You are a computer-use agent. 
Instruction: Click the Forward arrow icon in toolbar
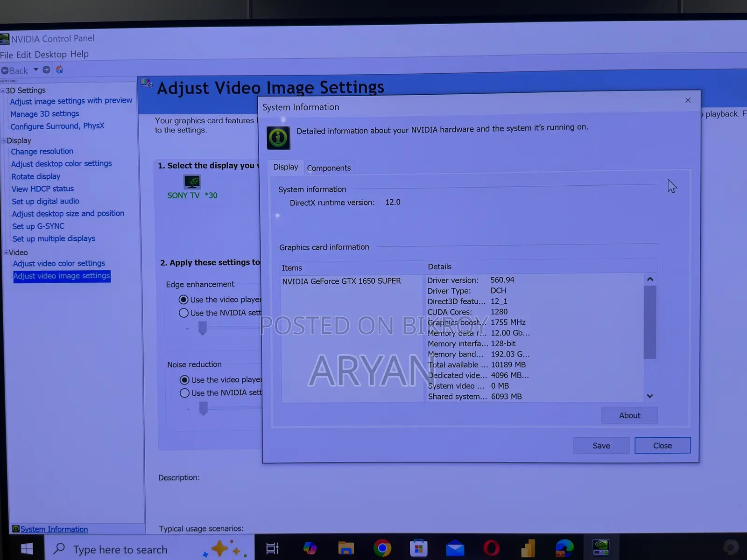click(x=46, y=70)
